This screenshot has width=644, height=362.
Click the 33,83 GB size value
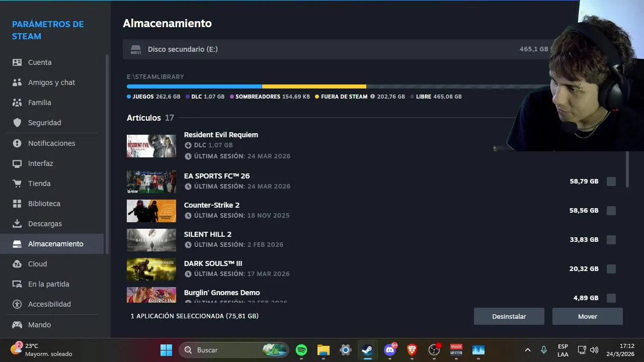[x=584, y=240]
